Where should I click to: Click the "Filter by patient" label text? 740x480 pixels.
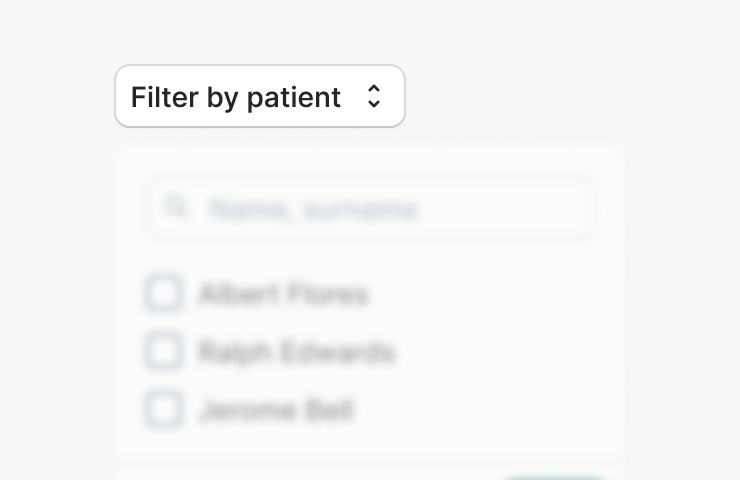click(x=236, y=97)
